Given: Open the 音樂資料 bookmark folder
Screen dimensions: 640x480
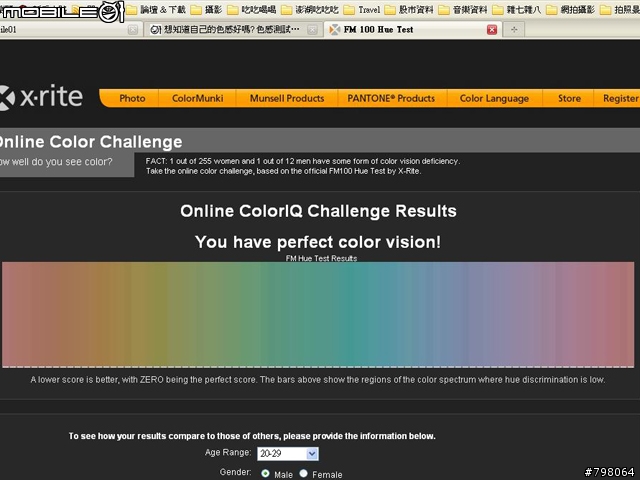Looking at the screenshot, I should (x=463, y=9).
